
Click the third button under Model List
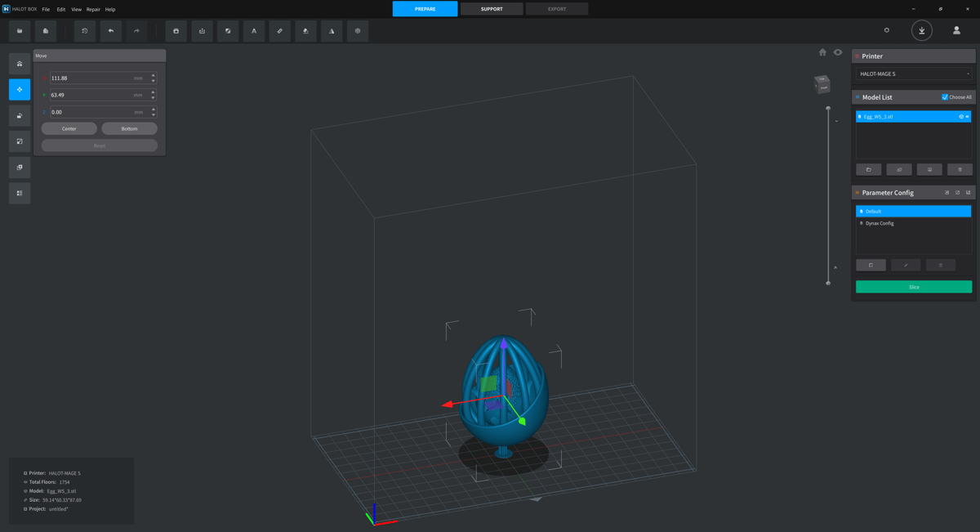[x=929, y=169]
